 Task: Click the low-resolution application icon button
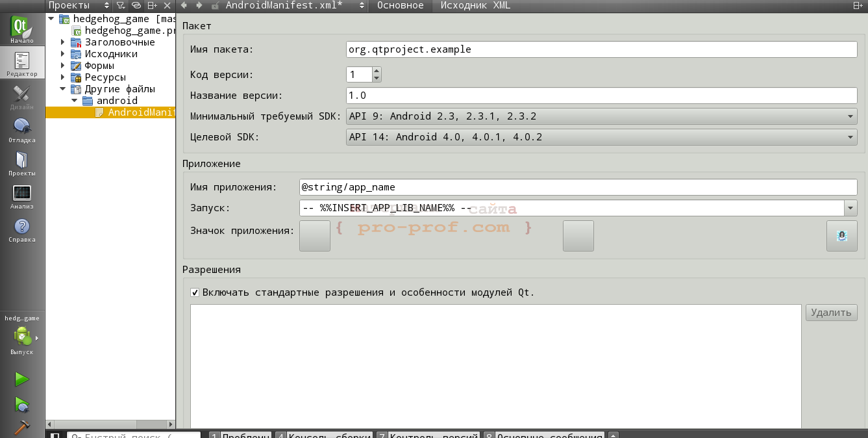click(x=315, y=235)
